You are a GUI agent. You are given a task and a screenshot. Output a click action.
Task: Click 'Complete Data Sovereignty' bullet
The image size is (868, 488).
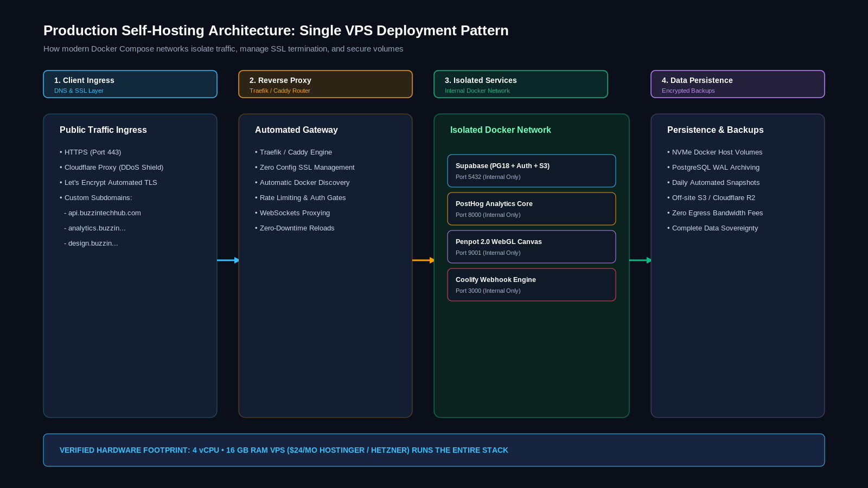coord(713,228)
